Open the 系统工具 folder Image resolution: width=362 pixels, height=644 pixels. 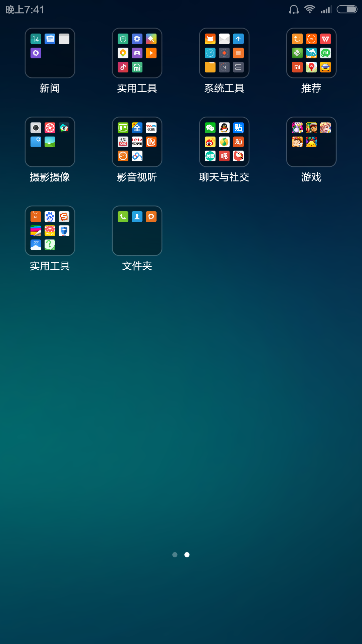(224, 53)
